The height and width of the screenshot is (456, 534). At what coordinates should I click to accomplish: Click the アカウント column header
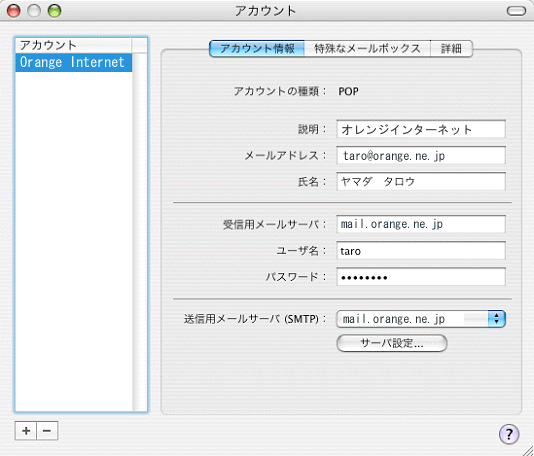pos(73,45)
